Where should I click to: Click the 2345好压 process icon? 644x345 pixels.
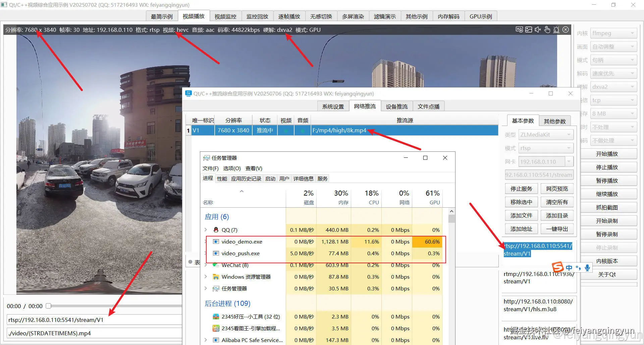pos(216,317)
